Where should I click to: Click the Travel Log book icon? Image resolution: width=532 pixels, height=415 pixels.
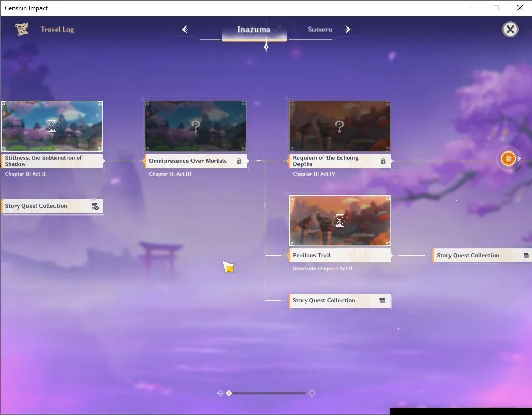click(x=21, y=29)
